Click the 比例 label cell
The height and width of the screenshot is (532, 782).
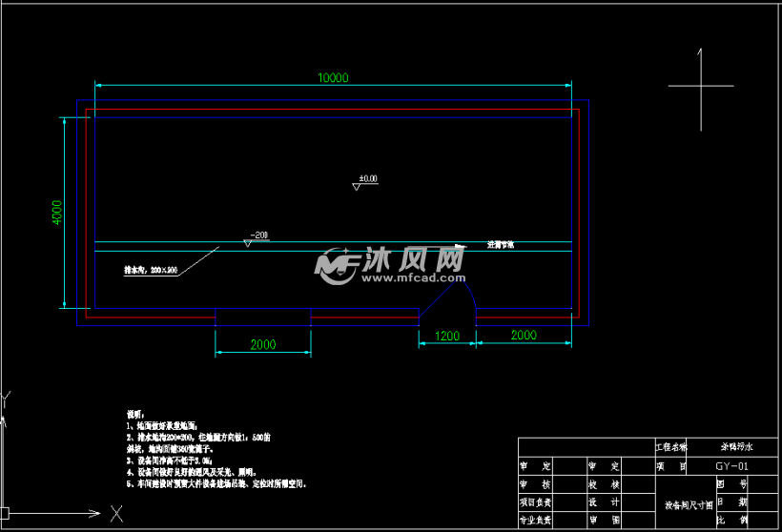(732, 520)
